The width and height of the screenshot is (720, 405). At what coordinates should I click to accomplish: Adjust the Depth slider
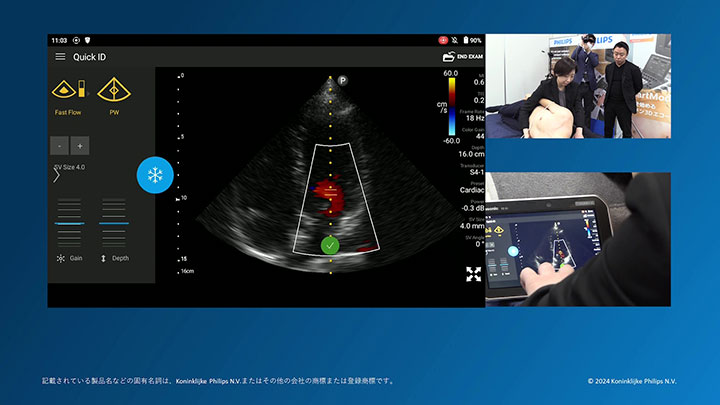pos(114,222)
